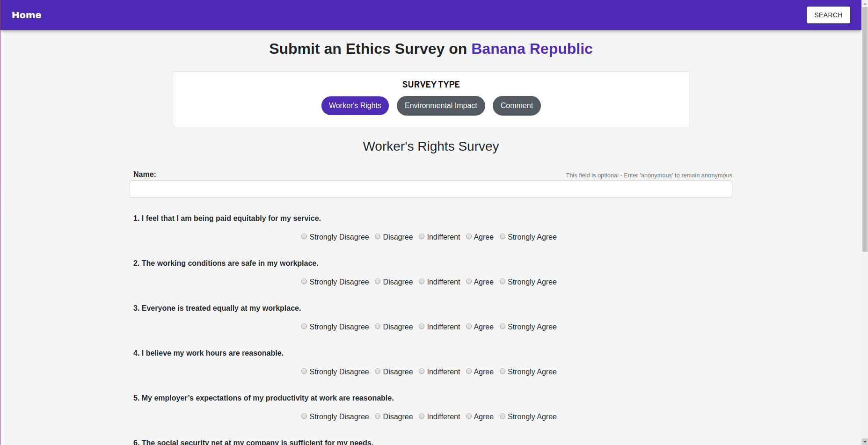Mark Strongly Agree for equal treatment question
Image resolution: width=868 pixels, height=445 pixels.
click(x=503, y=327)
